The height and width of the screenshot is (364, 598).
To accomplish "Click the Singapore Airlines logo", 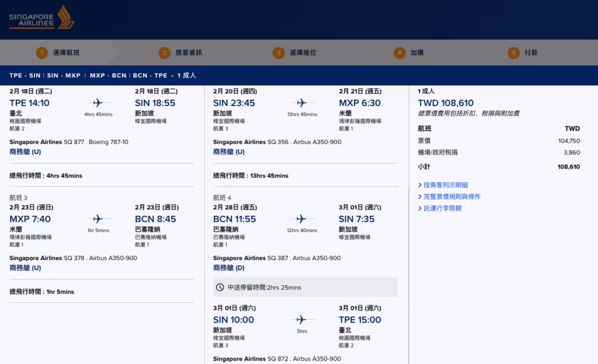I will tap(41, 18).
